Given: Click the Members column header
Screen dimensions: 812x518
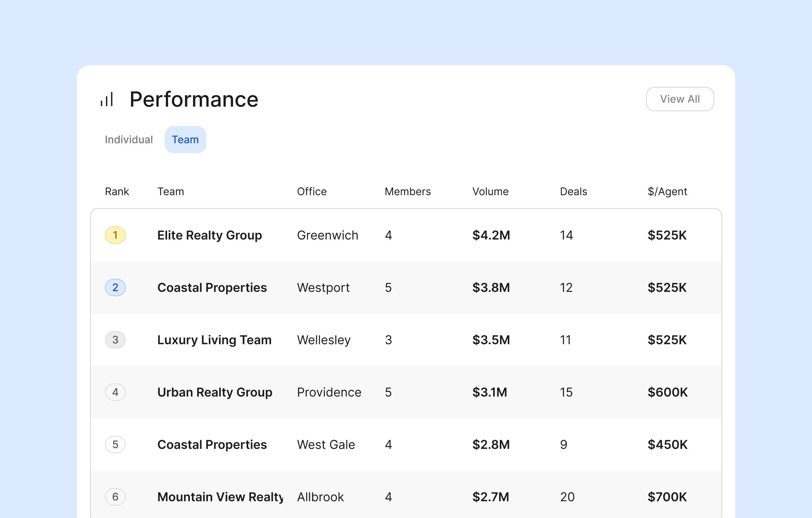Looking at the screenshot, I should click(x=407, y=192).
